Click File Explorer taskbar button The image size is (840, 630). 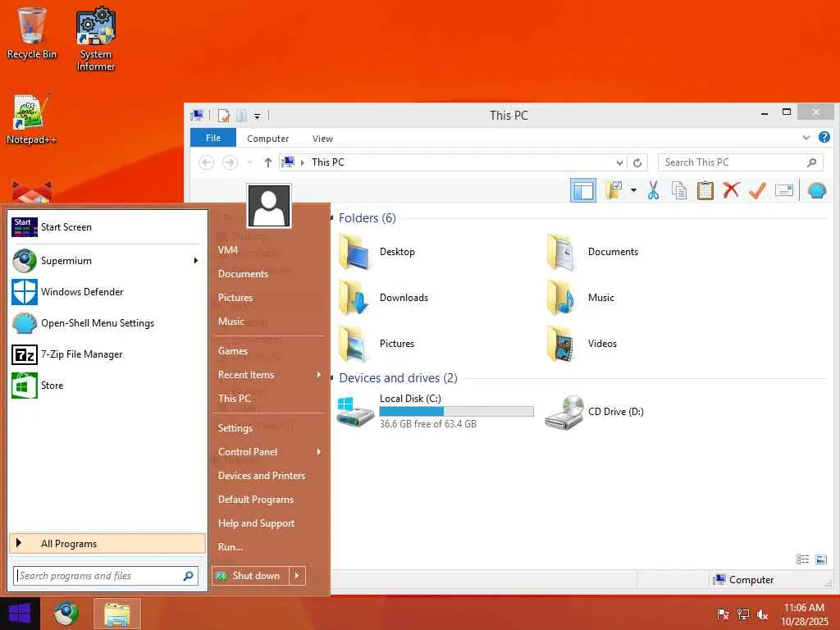(117, 614)
